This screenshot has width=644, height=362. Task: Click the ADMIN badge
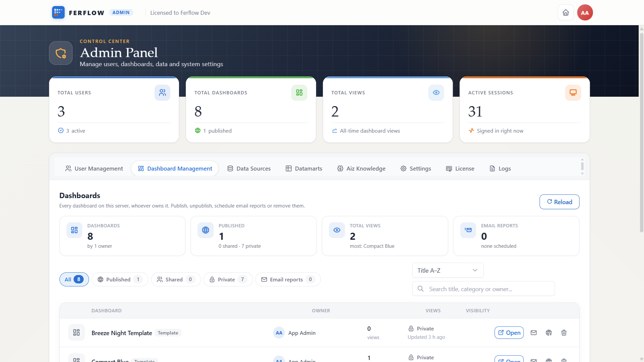[x=121, y=12]
